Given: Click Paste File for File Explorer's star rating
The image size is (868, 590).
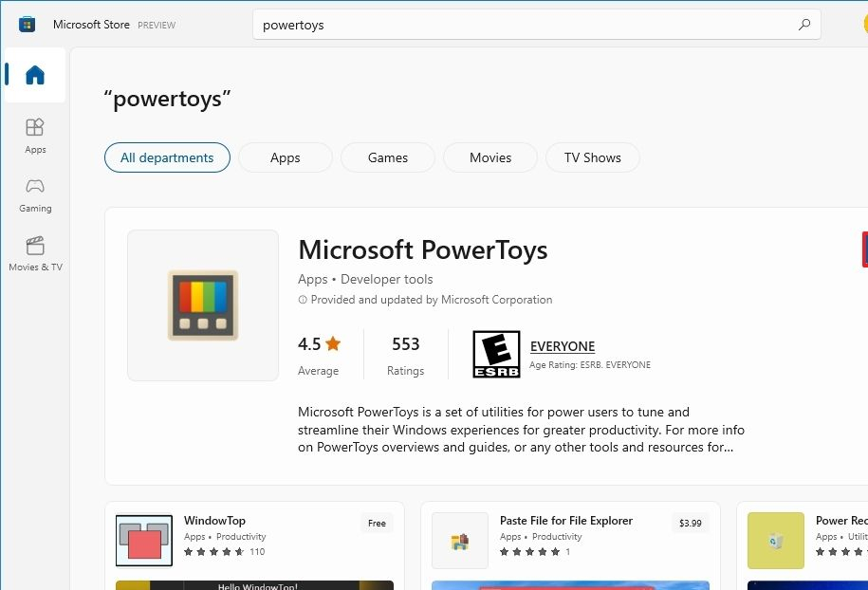Looking at the screenshot, I should tap(529, 552).
